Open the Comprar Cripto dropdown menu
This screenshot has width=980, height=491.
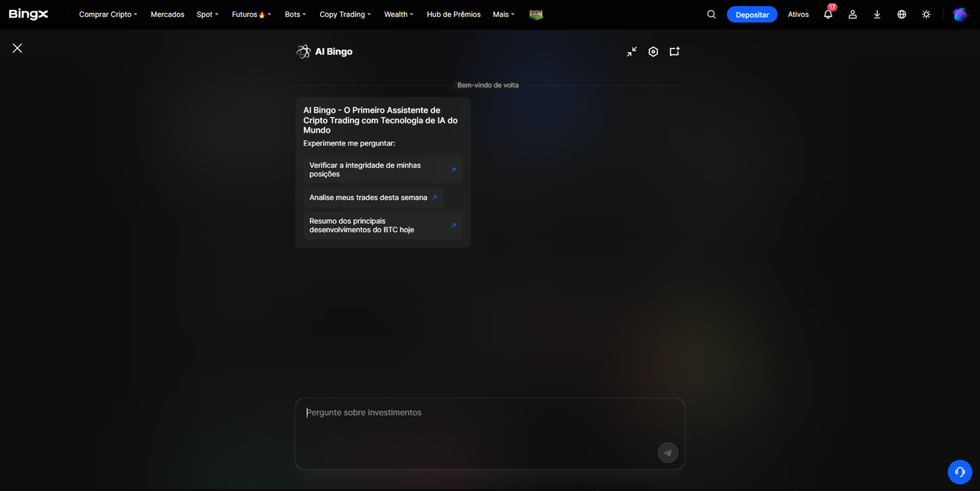pyautogui.click(x=108, y=15)
